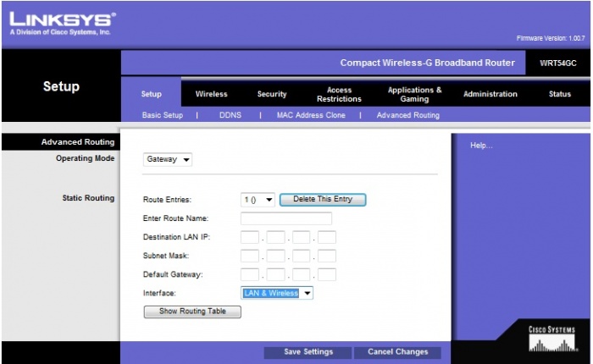Switch to the Status tab
The width and height of the screenshot is (593, 364).
coord(559,94)
